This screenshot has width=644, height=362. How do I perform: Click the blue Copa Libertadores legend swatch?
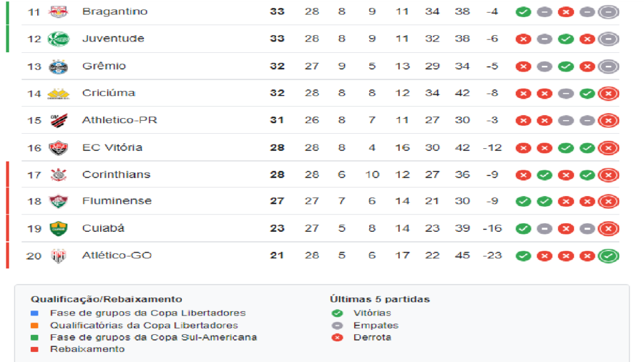[35, 313]
